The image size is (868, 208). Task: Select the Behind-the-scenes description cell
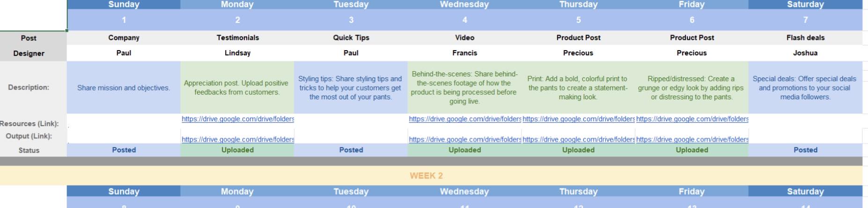coord(464,88)
